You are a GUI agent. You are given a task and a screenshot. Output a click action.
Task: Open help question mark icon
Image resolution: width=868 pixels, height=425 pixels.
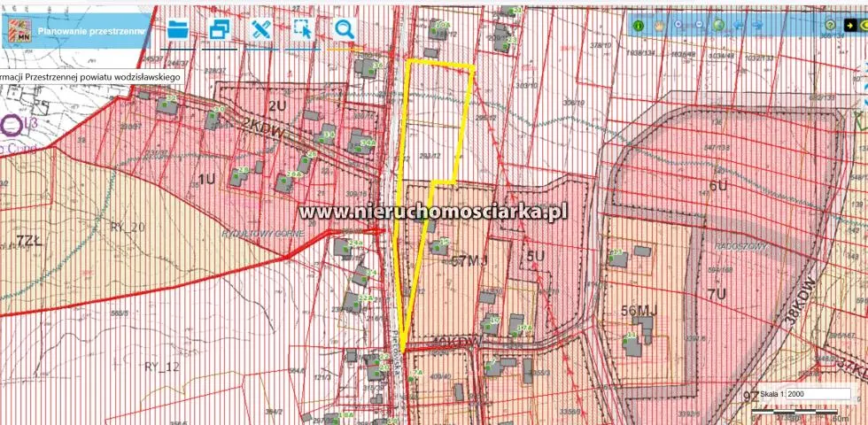830,26
